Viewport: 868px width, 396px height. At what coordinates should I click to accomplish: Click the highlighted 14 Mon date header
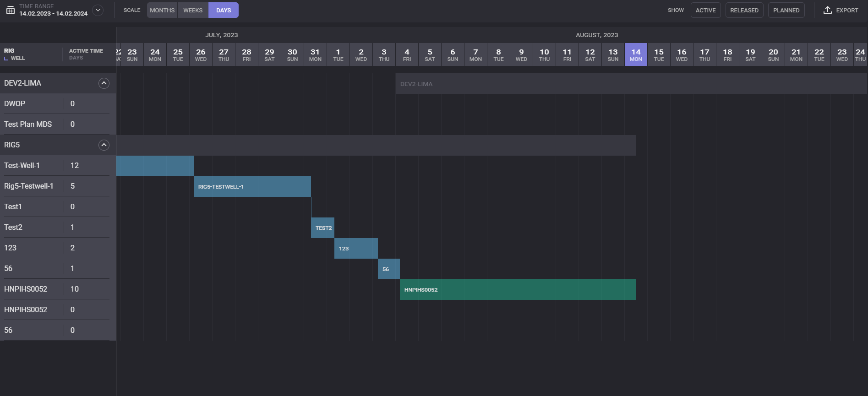click(x=636, y=54)
